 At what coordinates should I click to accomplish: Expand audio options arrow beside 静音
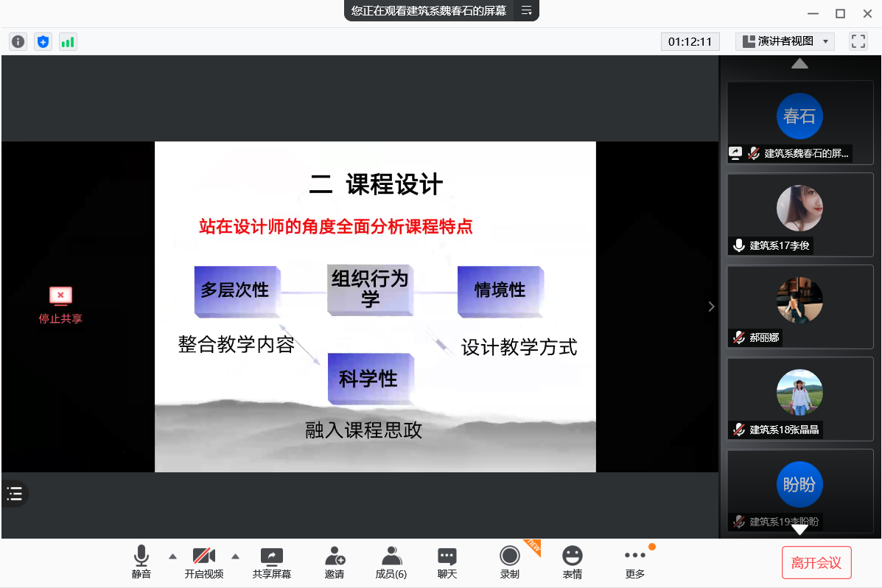coord(172,556)
